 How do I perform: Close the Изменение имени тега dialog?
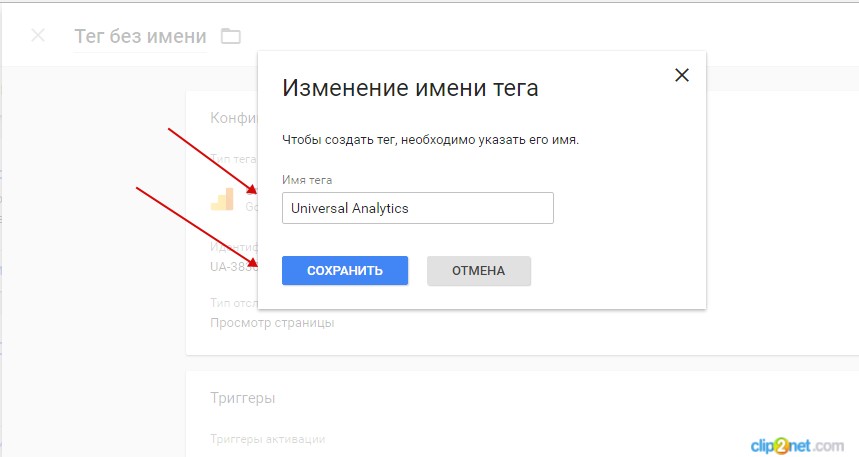pos(682,75)
